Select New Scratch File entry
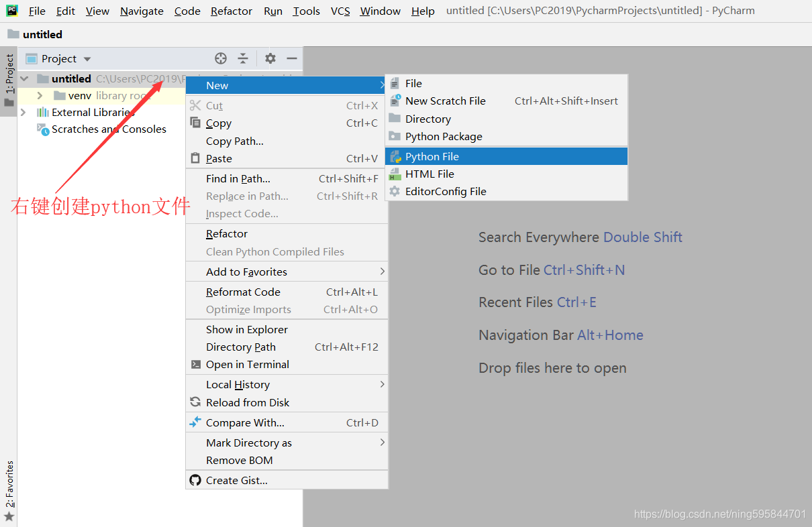This screenshot has width=812, height=527. click(506, 101)
